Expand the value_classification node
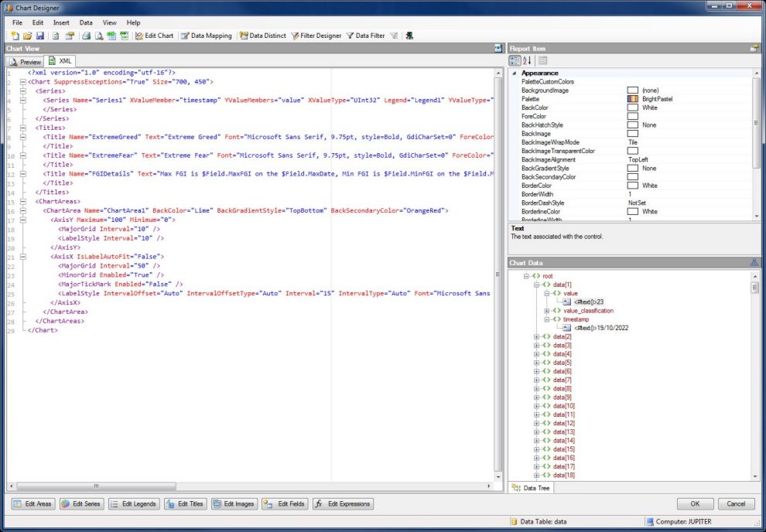This screenshot has height=532, width=766. (547, 311)
